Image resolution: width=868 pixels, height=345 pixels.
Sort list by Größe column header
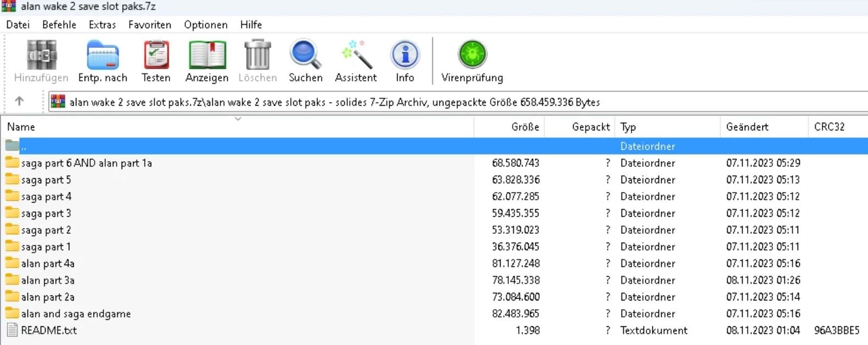(x=509, y=127)
